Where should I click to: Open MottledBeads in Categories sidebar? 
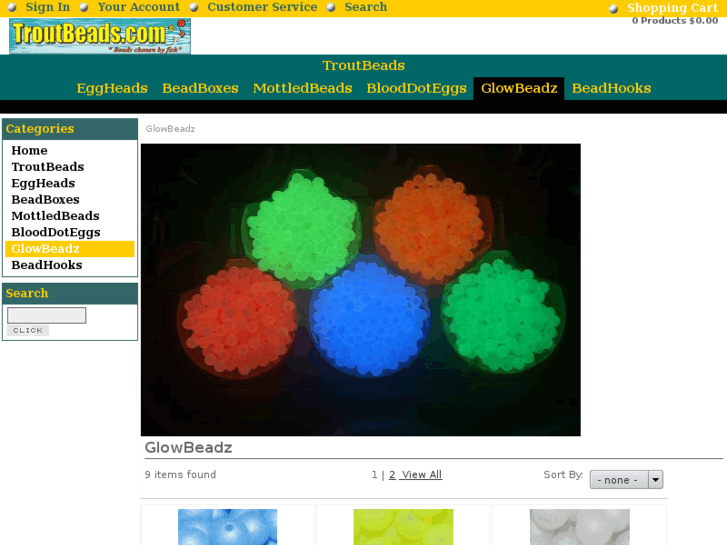tap(55, 216)
